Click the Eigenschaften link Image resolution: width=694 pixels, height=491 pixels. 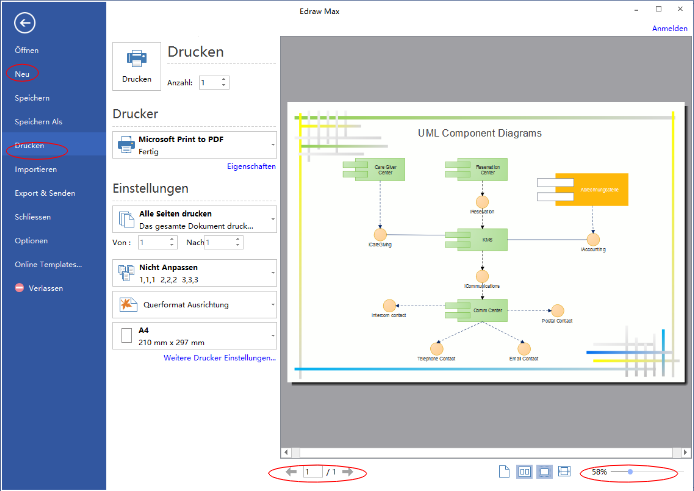[251, 166]
